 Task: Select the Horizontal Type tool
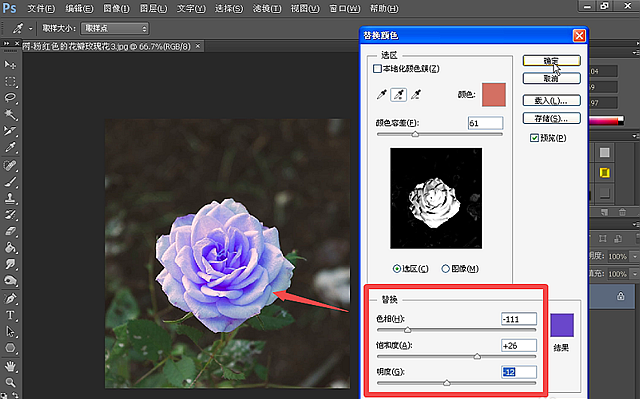click(x=10, y=315)
